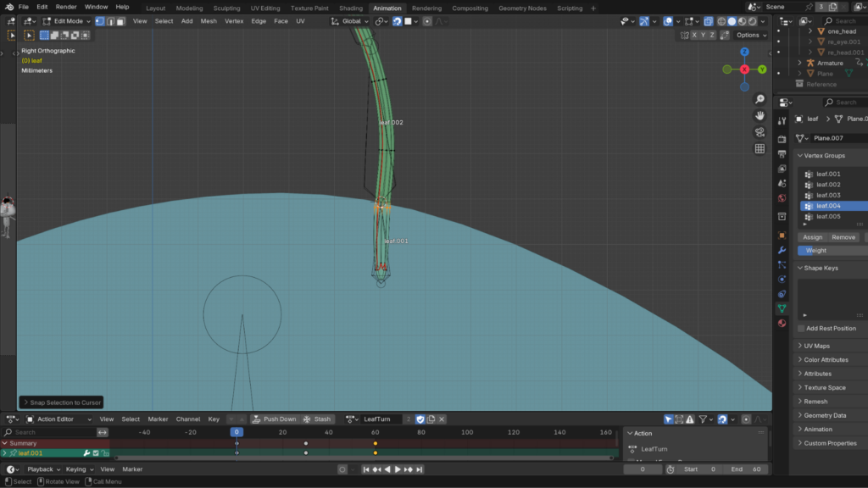Open the Options dropdown in the viewport
Image resolution: width=868 pixels, height=488 pixels.
pyautogui.click(x=751, y=36)
